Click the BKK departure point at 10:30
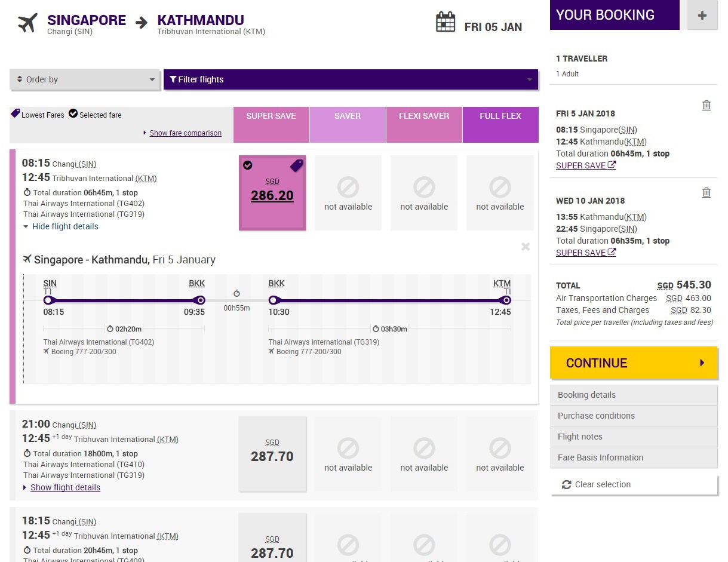Image resolution: width=728 pixels, height=562 pixels. point(273,300)
